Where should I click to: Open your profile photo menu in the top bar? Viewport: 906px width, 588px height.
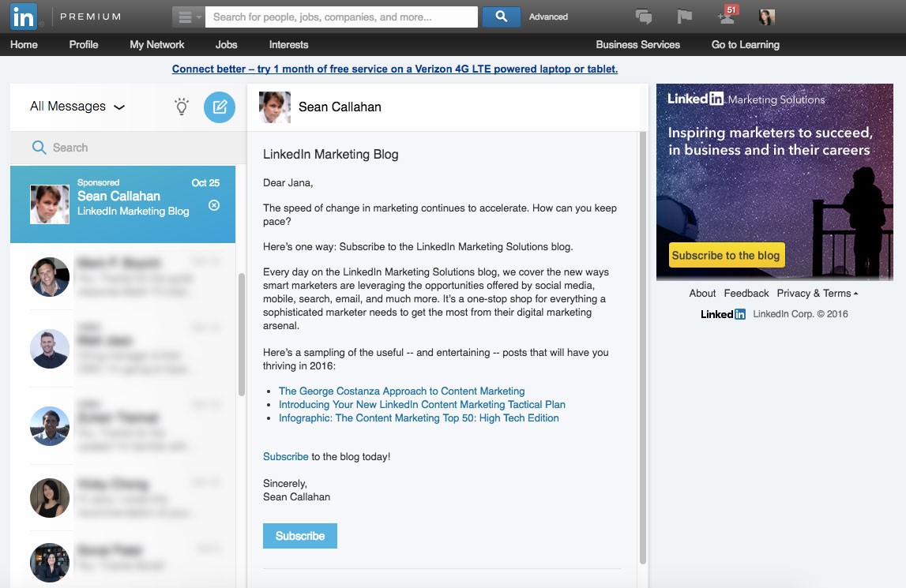tap(765, 16)
